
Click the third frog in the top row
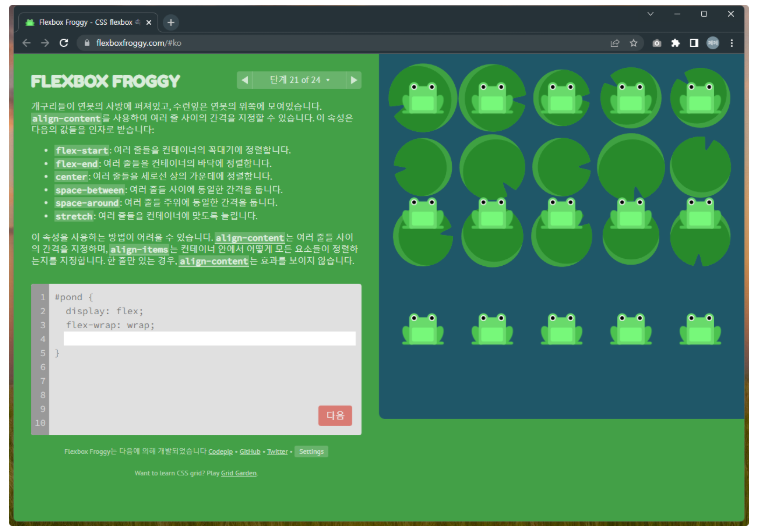click(x=562, y=97)
